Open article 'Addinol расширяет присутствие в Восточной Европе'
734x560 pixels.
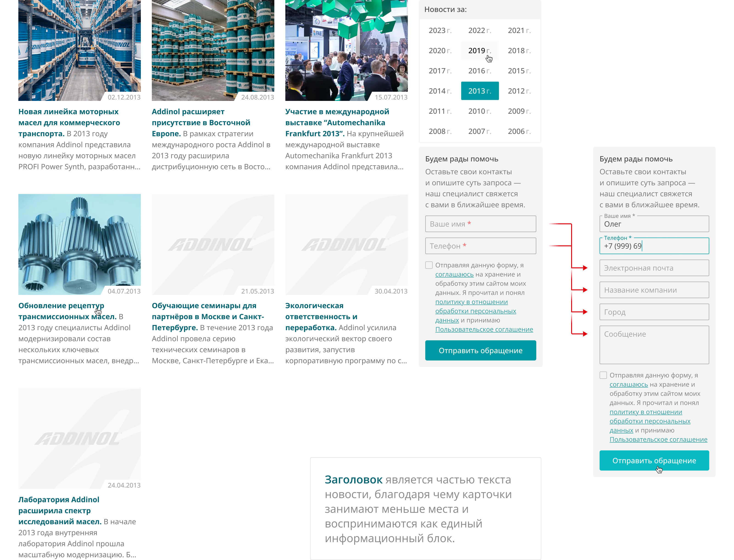201,123
